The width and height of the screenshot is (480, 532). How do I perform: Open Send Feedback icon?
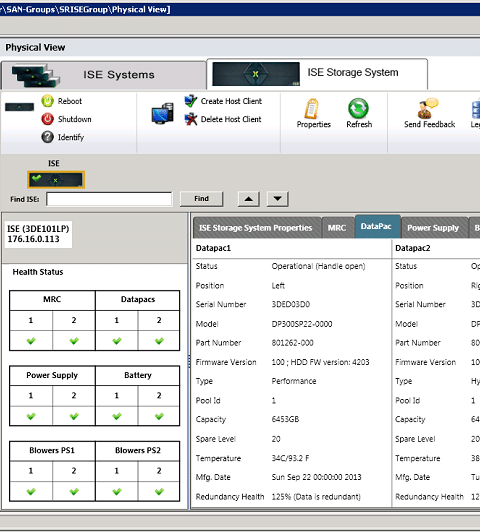(x=428, y=108)
